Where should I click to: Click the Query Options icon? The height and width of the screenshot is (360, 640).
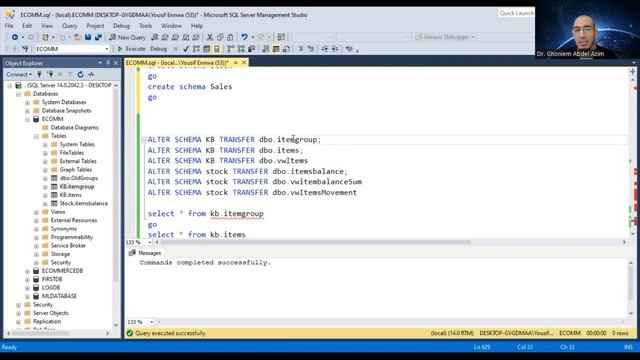207,49
